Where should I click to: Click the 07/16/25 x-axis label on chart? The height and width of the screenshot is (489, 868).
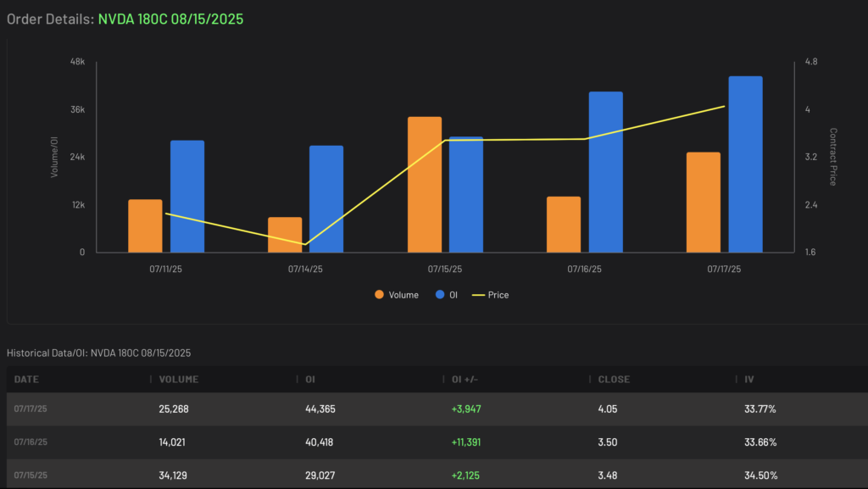pyautogui.click(x=584, y=269)
